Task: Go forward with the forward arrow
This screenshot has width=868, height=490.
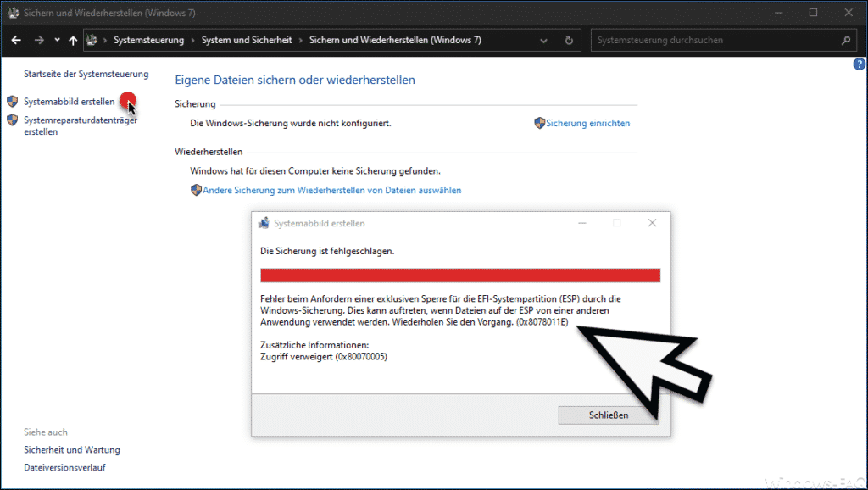Action: [x=39, y=40]
